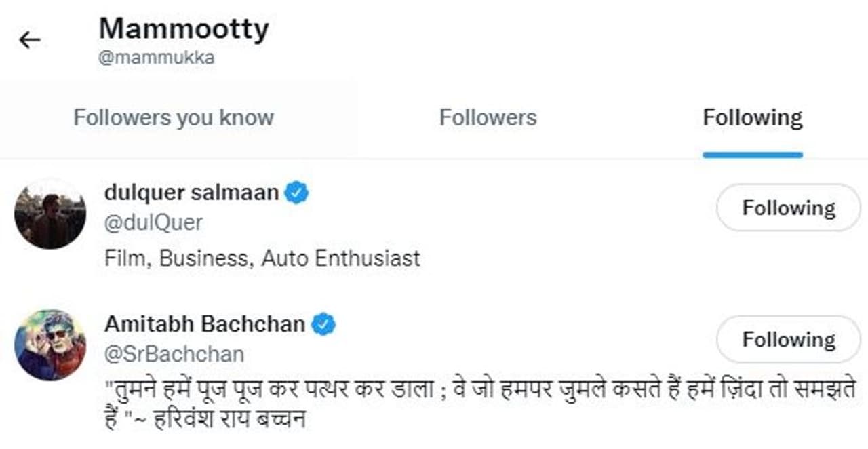Open Amitabh Bachchan's profile name link
The height and width of the screenshot is (449, 868).
point(205,324)
